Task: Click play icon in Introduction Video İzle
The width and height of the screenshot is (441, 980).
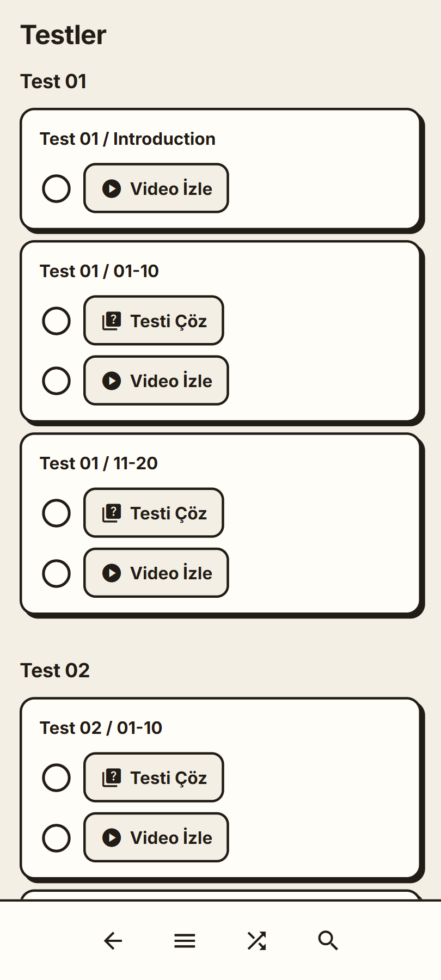Action: (x=112, y=188)
